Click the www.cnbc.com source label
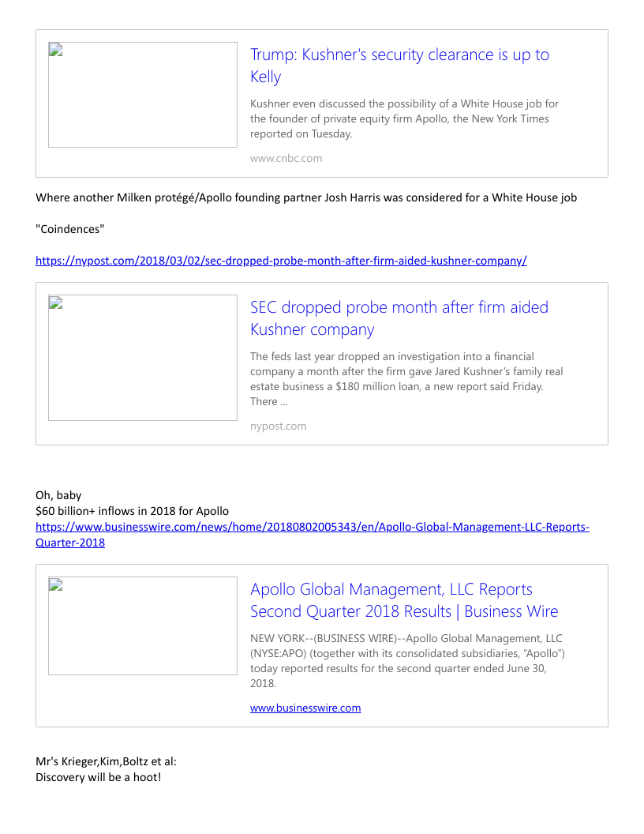This screenshot has width=644, height=834. 286,158
